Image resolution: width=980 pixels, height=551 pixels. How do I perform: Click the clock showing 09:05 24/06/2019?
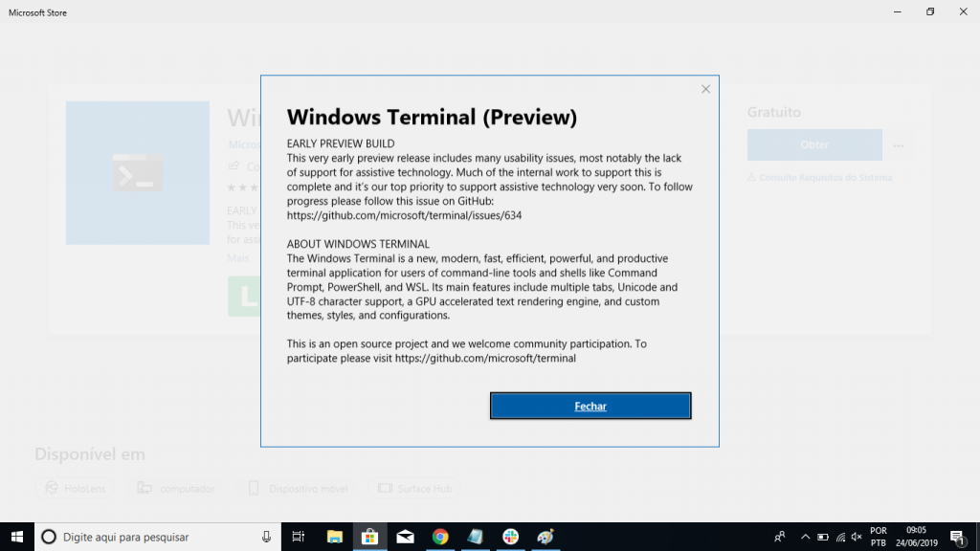coord(916,537)
